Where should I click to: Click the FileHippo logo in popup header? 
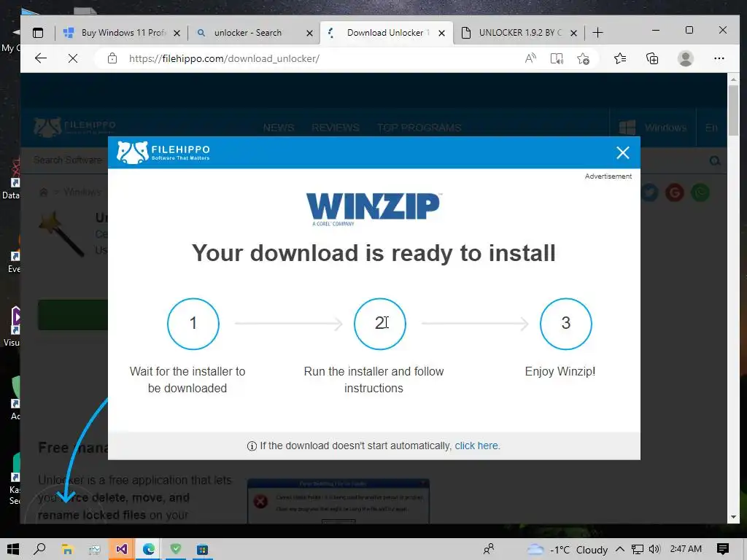coord(163,152)
